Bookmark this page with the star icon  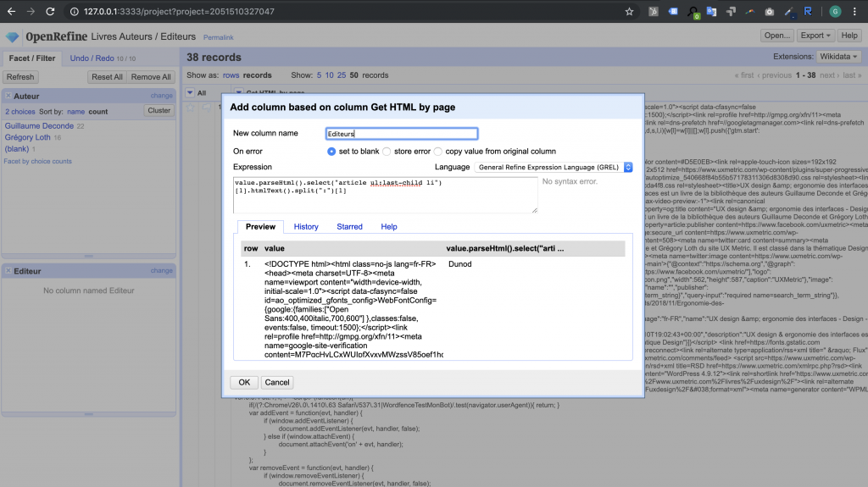(630, 11)
